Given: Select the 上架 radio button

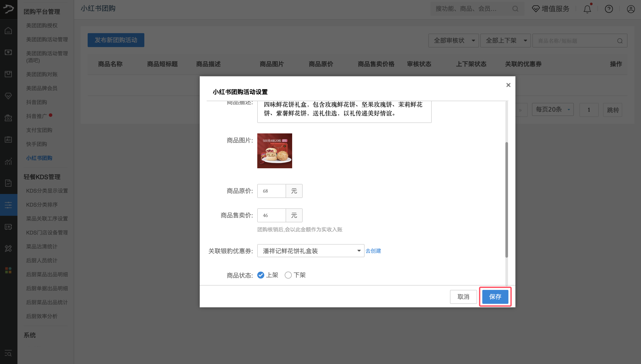Looking at the screenshot, I should point(261,275).
